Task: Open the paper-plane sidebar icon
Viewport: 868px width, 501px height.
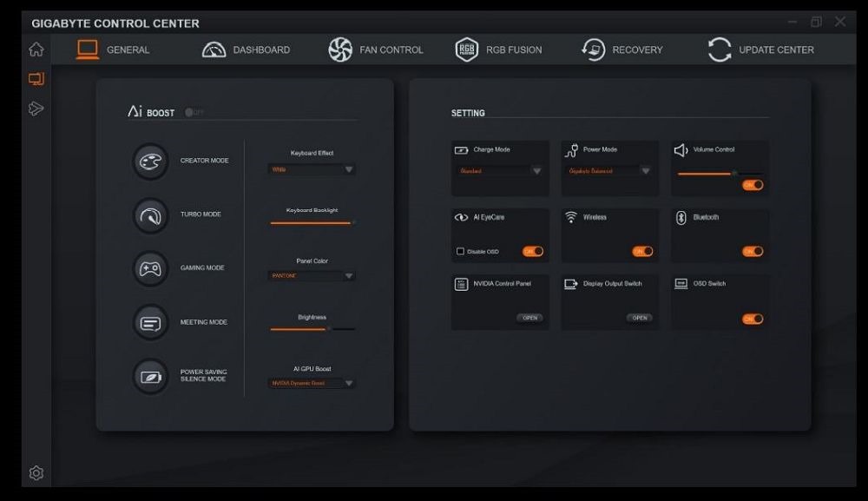Action: pyautogui.click(x=36, y=109)
